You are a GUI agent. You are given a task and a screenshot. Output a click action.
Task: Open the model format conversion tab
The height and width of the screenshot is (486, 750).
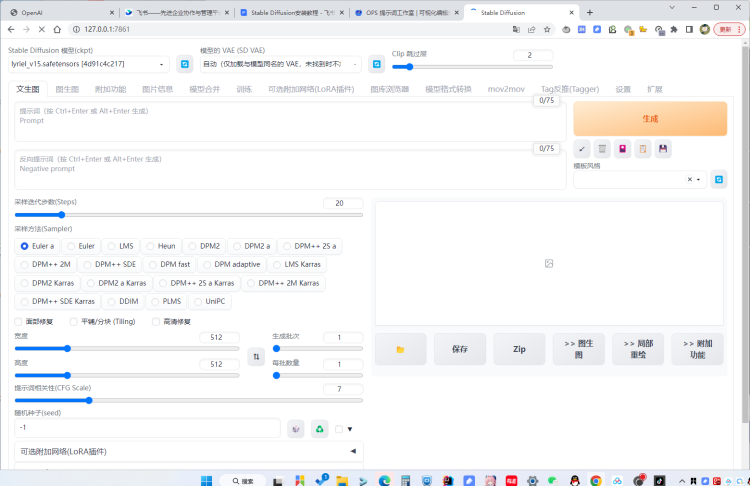pos(448,89)
